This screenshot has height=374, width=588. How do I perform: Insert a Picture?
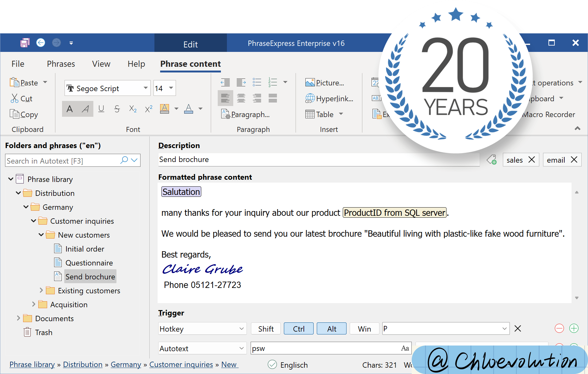tap(325, 83)
